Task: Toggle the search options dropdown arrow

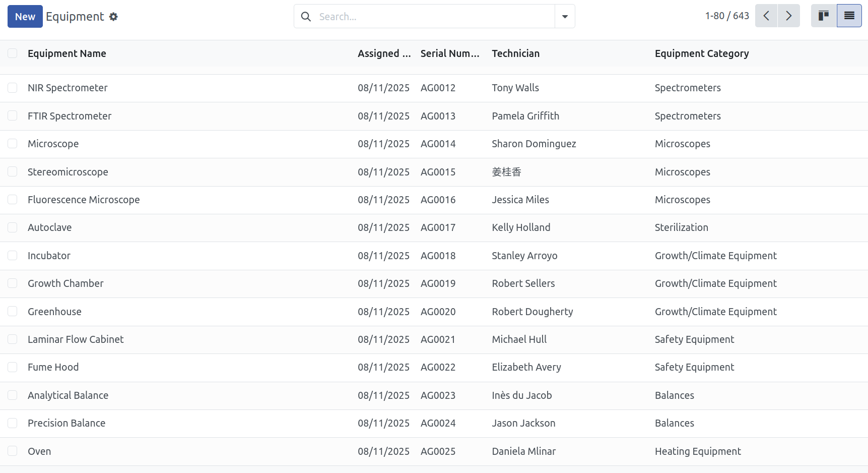Action: (x=565, y=17)
